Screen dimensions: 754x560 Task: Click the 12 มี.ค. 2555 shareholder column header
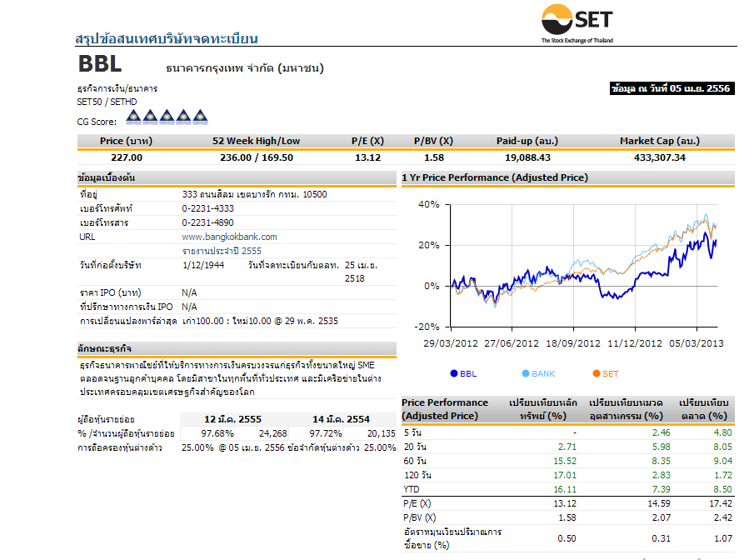[232, 419]
